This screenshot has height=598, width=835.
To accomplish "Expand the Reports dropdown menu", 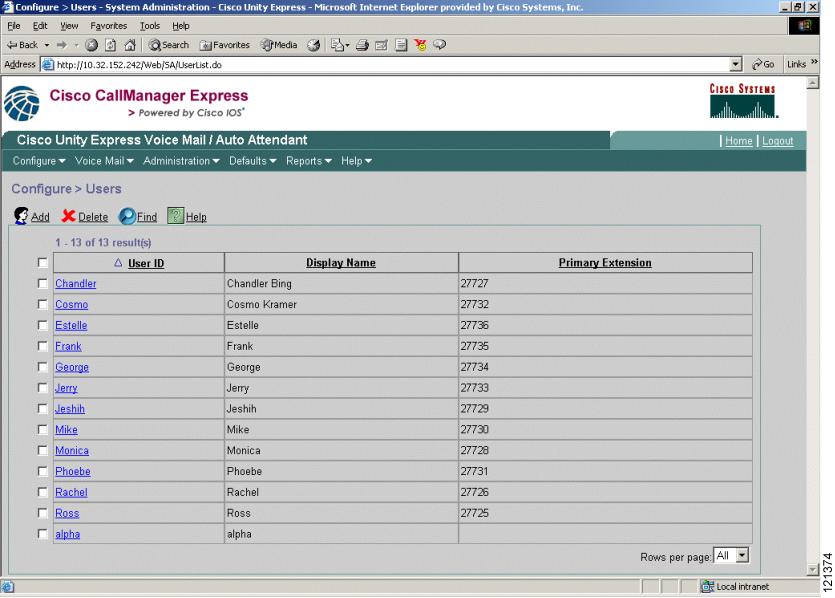I will click(308, 161).
